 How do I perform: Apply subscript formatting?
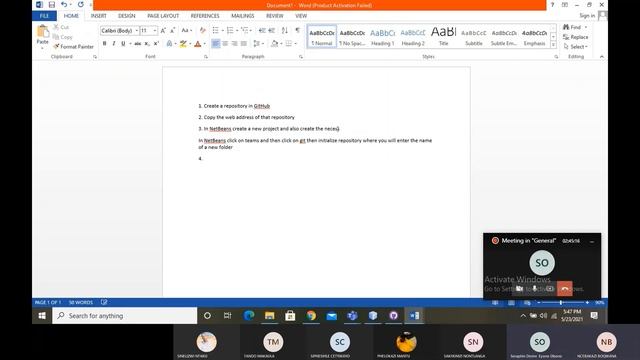(147, 44)
